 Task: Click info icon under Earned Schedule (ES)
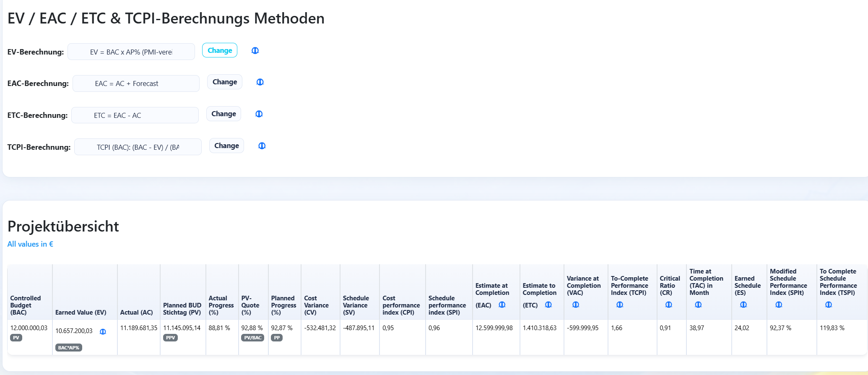coord(743,305)
